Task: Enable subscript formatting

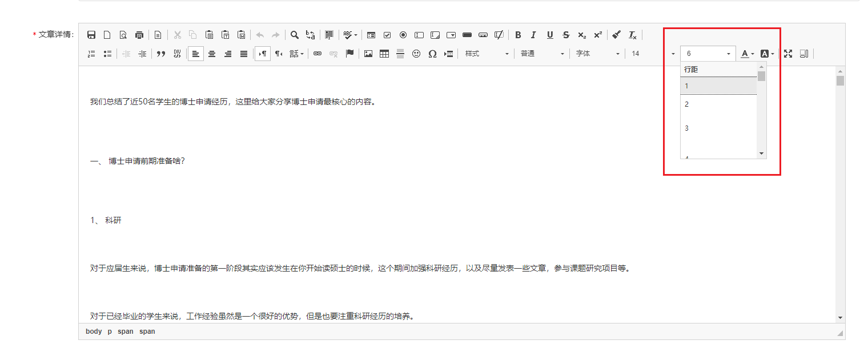Action: point(581,35)
